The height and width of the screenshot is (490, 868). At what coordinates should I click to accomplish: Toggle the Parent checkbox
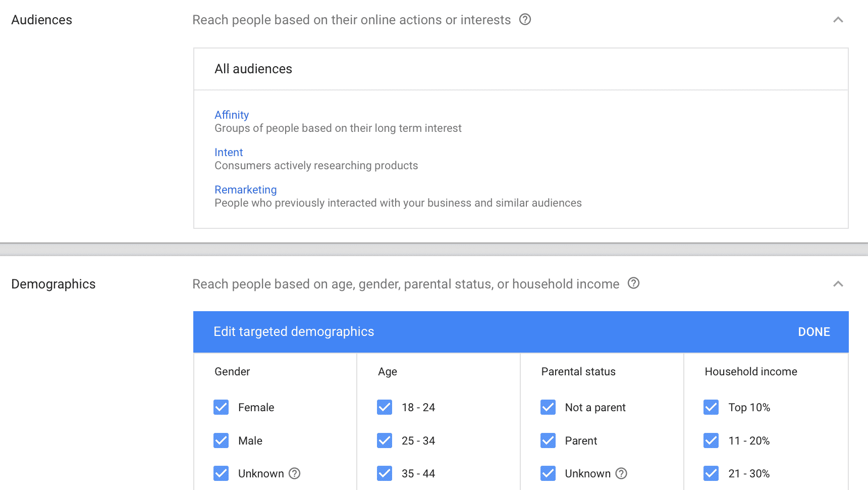click(x=548, y=440)
